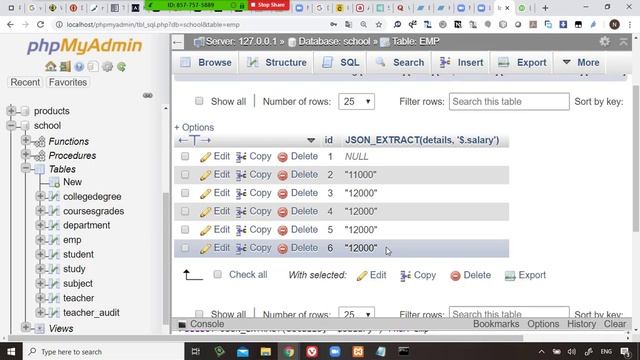
Task: Click pencil Edit icon for row id 6
Action: (205, 248)
